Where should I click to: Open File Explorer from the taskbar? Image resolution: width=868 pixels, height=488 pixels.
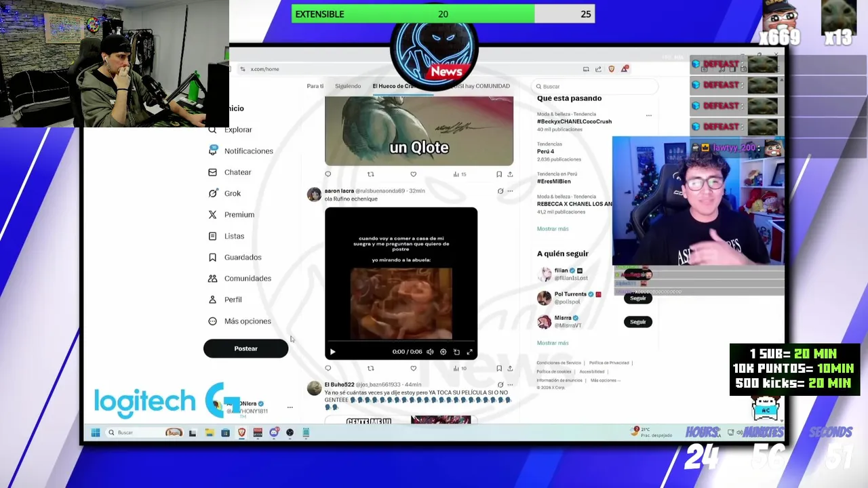[209, 432]
